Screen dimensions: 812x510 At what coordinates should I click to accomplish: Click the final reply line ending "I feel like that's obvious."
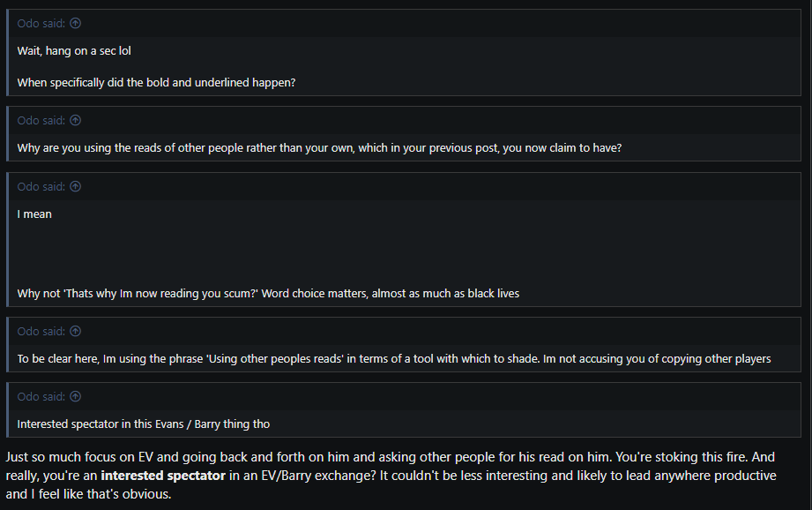[88, 495]
